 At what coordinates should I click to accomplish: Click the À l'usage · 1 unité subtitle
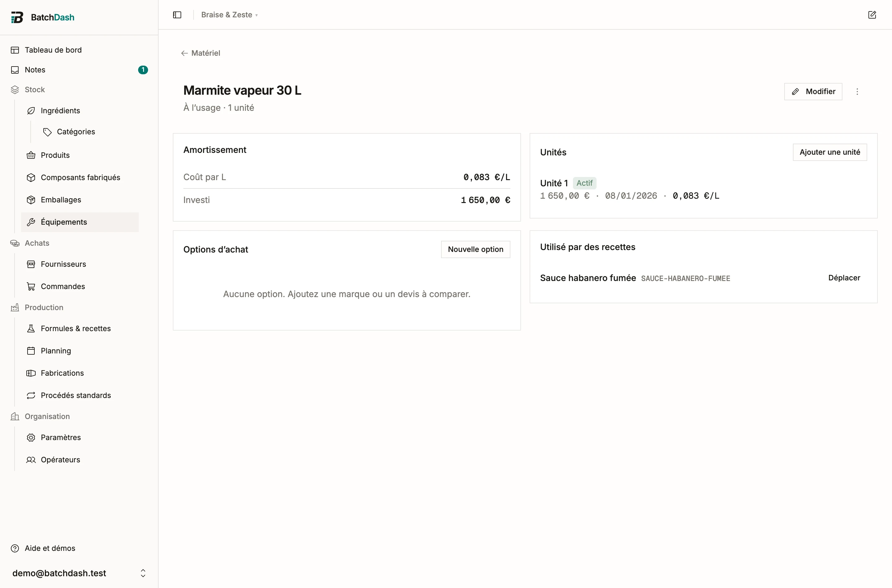point(218,108)
